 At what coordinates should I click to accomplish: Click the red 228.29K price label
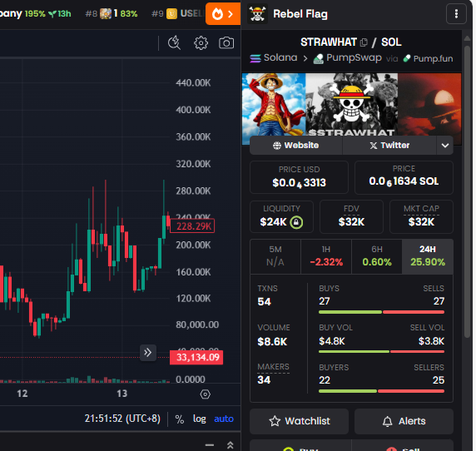click(x=192, y=226)
